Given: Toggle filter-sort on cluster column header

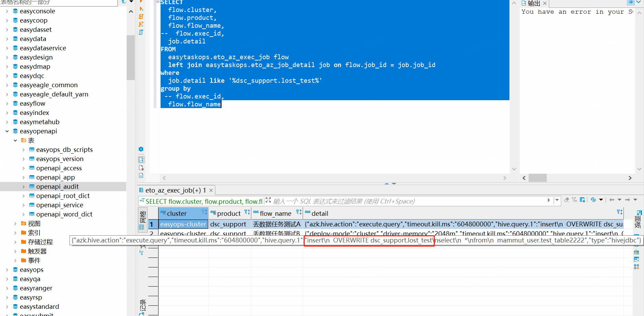Looking at the screenshot, I should [204, 212].
